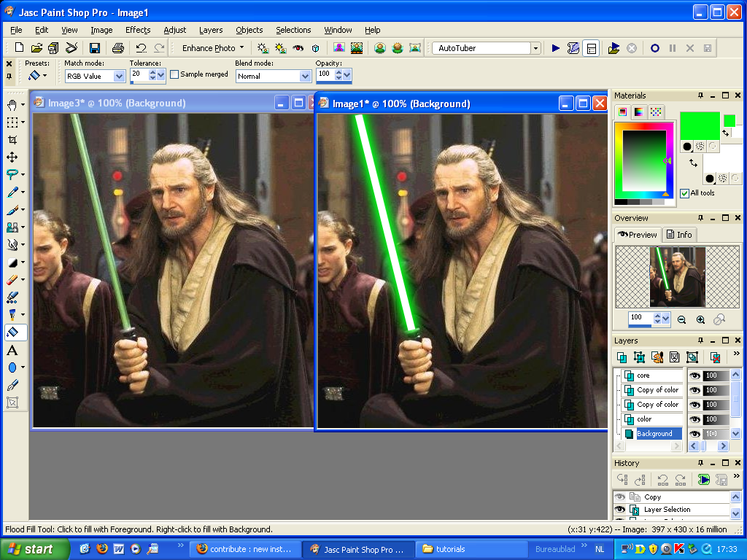Open the Blend mode dropdown
The image size is (747, 560).
click(305, 77)
